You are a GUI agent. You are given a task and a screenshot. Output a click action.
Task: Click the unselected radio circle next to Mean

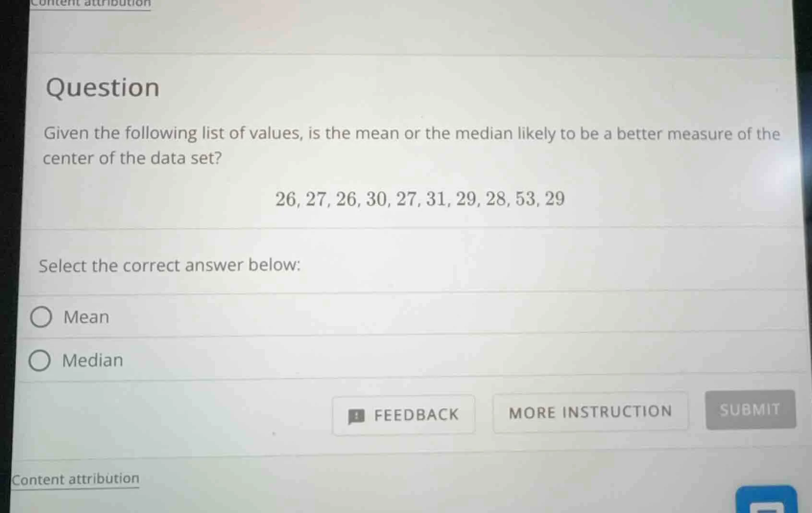(x=42, y=316)
